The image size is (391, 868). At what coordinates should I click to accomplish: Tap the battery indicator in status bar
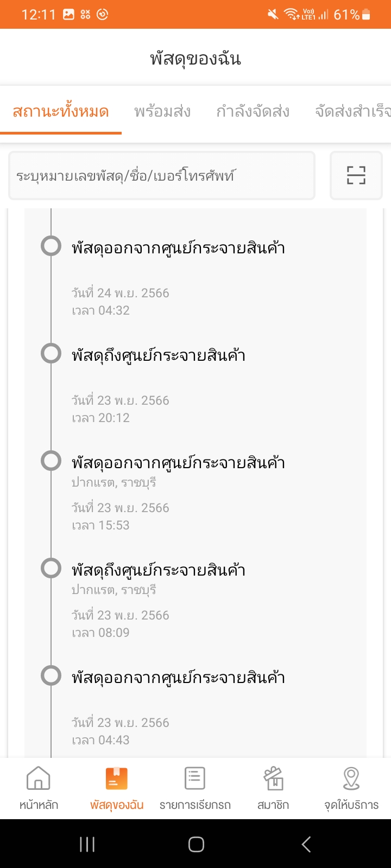click(366, 15)
